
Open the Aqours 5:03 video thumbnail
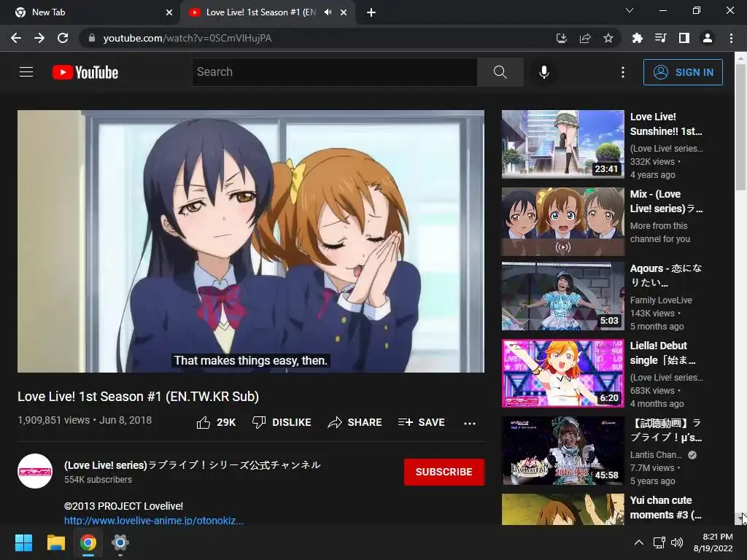pyautogui.click(x=563, y=296)
